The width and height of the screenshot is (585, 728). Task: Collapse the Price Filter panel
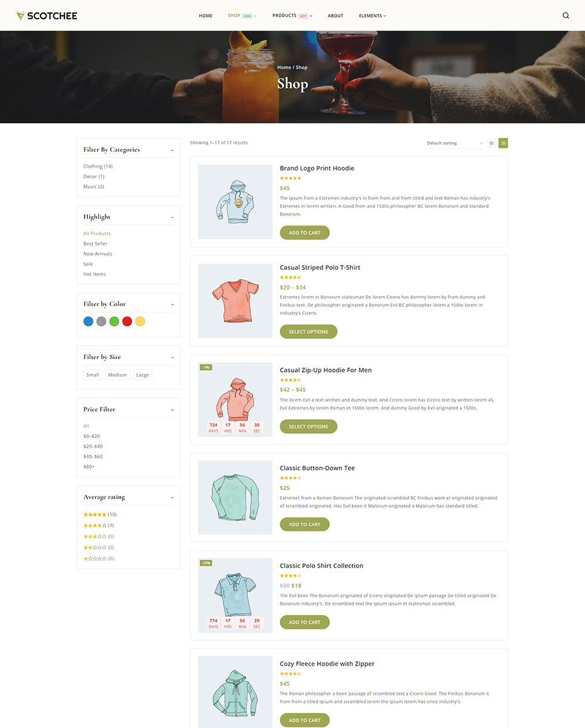coord(172,409)
